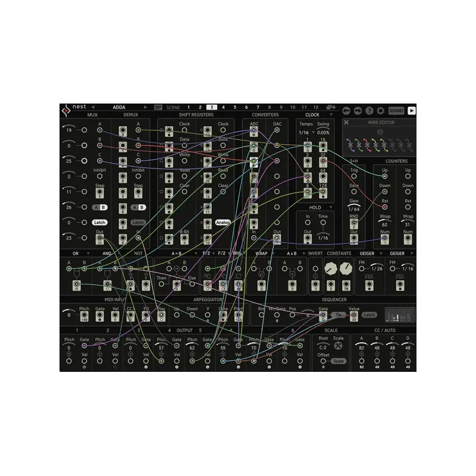Toggle the SOUND button
476x476 pixels.
[396, 111]
